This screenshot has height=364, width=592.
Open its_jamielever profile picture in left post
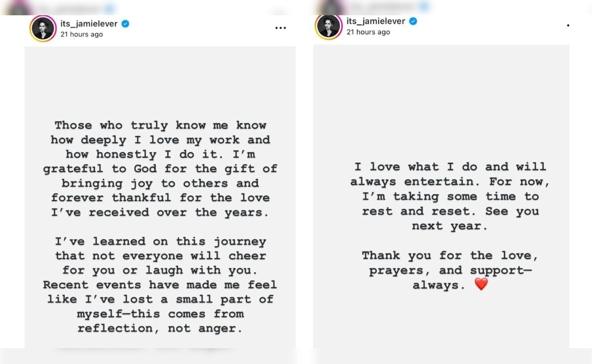(x=43, y=29)
